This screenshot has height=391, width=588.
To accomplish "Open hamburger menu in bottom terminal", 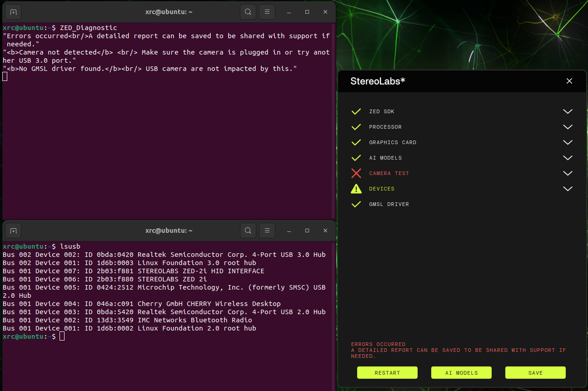I will coord(267,231).
